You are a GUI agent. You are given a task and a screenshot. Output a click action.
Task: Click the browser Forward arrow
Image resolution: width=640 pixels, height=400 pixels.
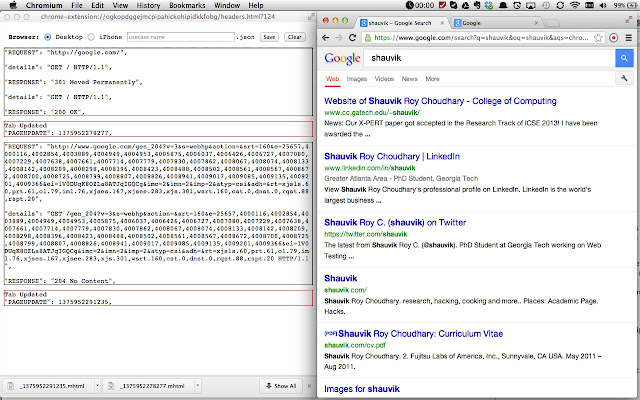tap(339, 38)
